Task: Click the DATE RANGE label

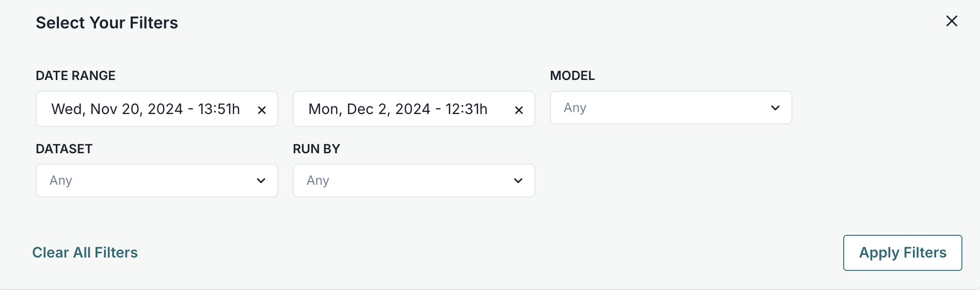Action: point(75,76)
